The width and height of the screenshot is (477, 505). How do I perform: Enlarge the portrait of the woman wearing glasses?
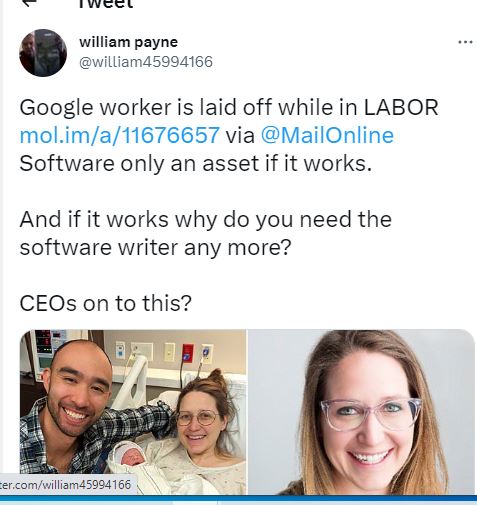click(361, 412)
